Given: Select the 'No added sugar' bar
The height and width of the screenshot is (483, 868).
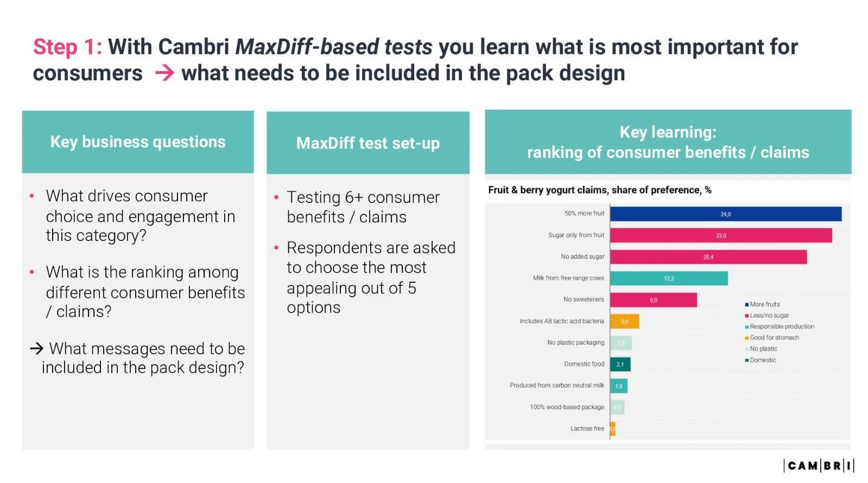Looking at the screenshot, I should [708, 257].
